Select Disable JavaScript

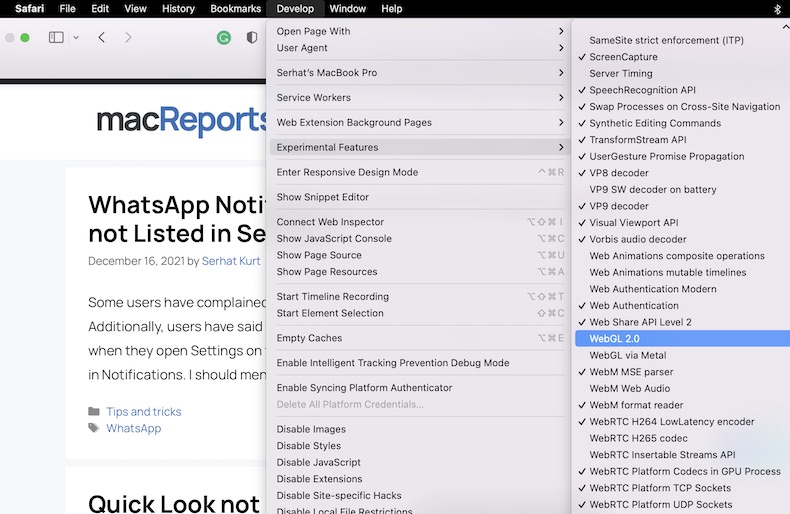(420, 463)
